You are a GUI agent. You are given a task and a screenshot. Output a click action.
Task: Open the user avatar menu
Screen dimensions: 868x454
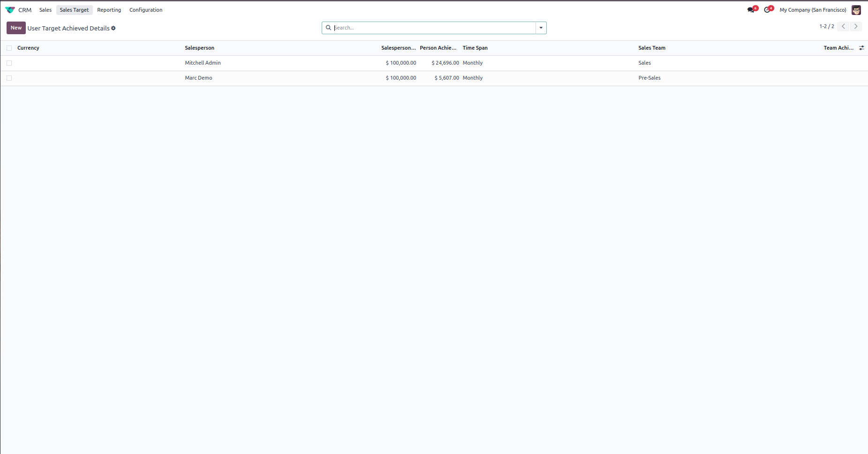pyautogui.click(x=856, y=10)
